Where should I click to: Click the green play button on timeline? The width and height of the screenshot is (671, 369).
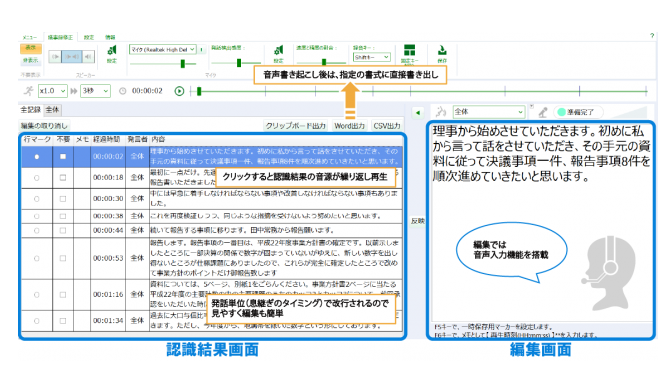point(179,91)
